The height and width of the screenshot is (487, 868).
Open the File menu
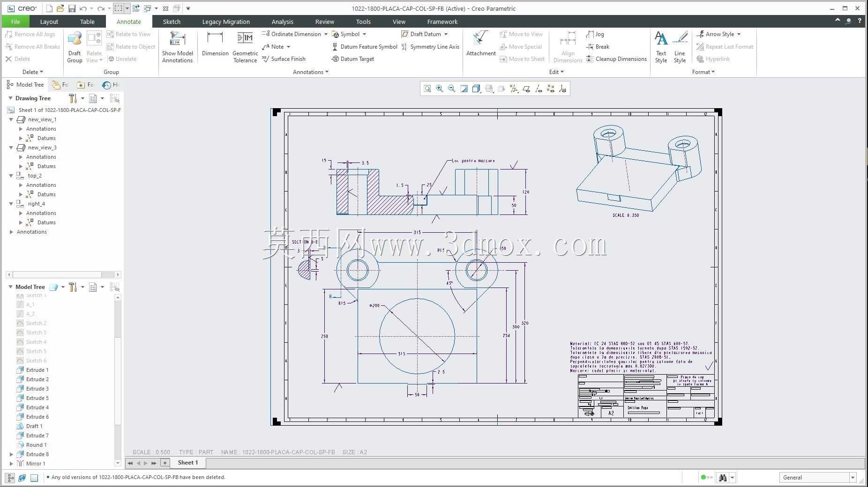[x=15, y=22]
